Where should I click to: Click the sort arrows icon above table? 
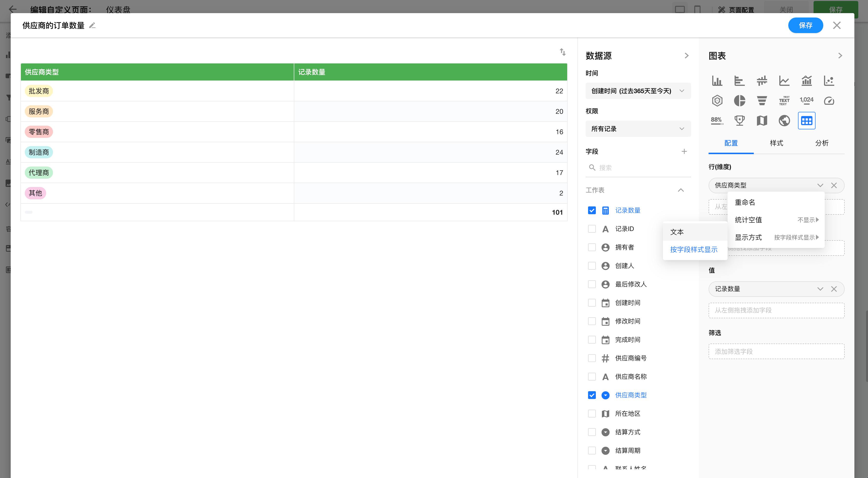562,52
